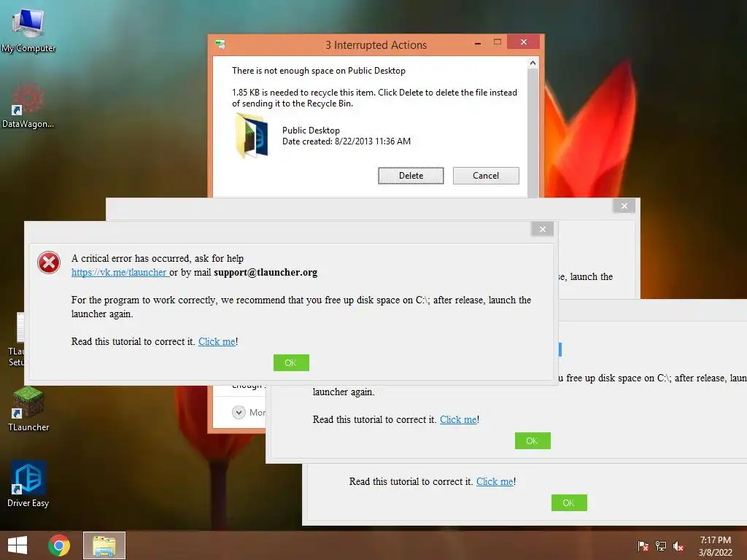This screenshot has width=747, height=560.
Task: Open the My Computer desktop icon
Action: (x=28, y=29)
